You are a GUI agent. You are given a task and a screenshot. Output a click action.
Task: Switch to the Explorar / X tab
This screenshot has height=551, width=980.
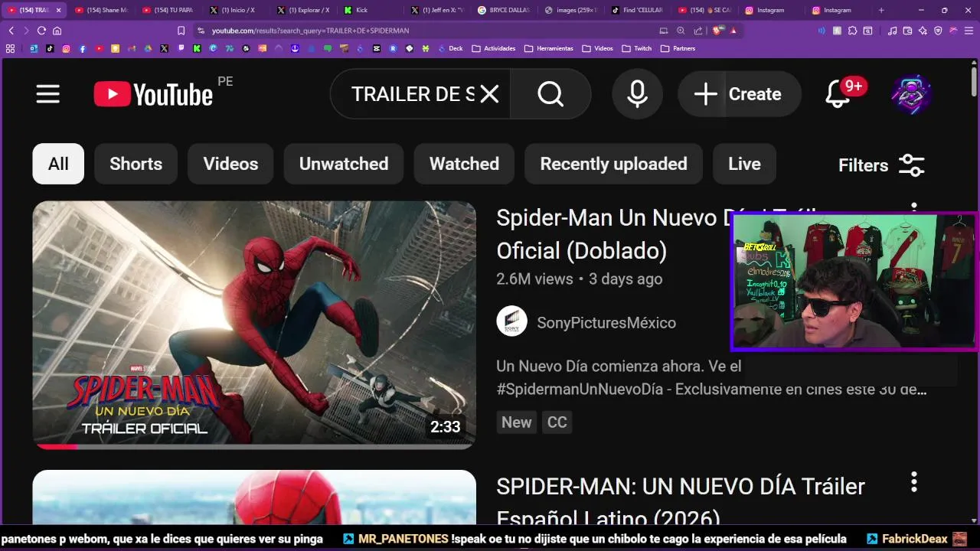coord(303,10)
